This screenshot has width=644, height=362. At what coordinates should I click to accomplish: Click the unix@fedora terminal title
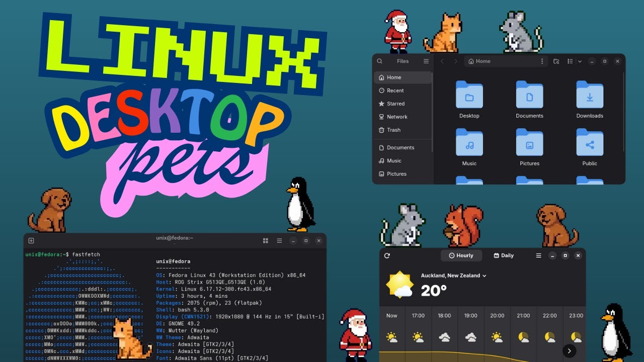(175, 238)
